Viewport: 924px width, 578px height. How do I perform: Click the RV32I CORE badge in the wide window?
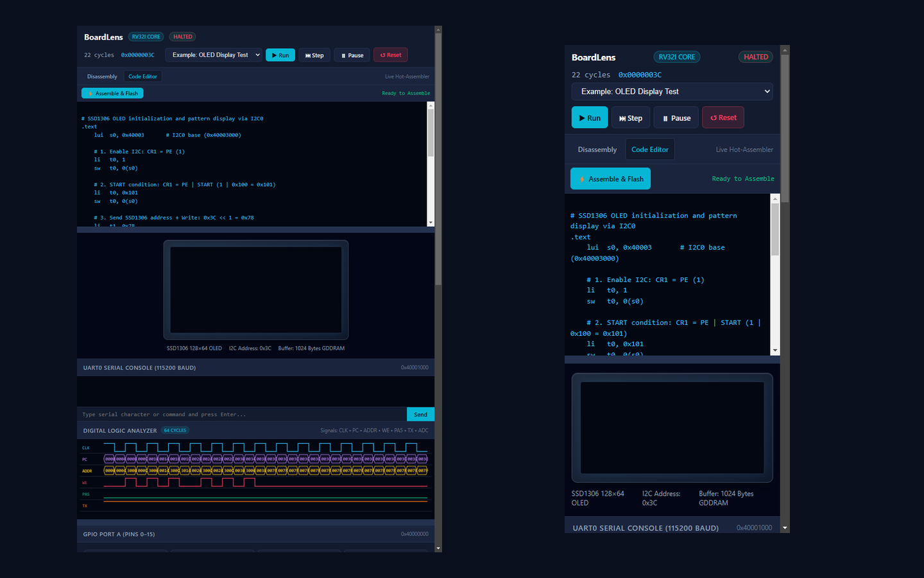click(x=146, y=37)
